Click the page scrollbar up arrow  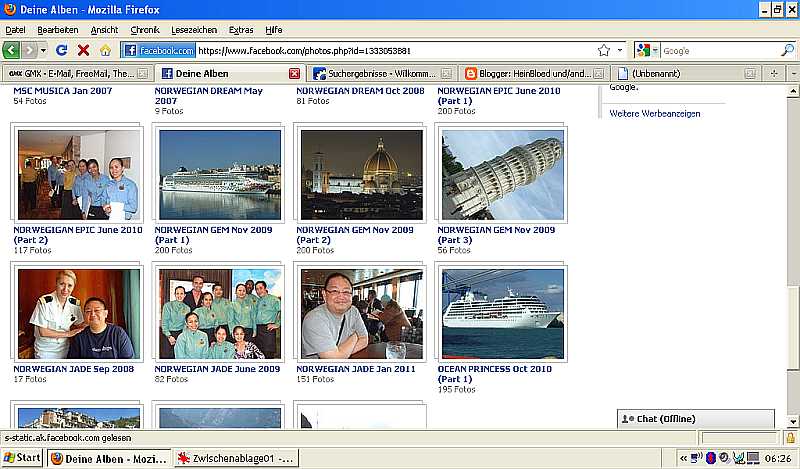[x=793, y=91]
